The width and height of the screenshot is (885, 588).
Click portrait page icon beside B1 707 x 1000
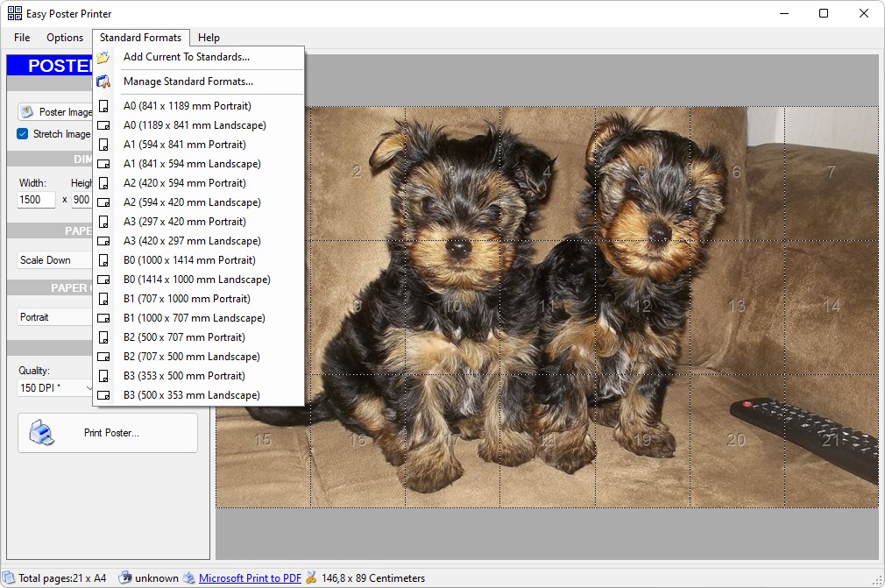[x=103, y=299]
